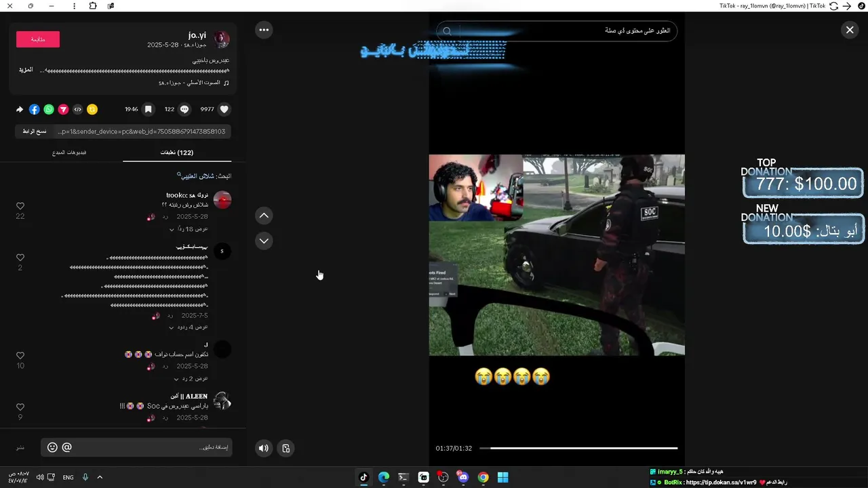Share video to WhatsApp
Screen dimensions: 868x488
(49, 109)
